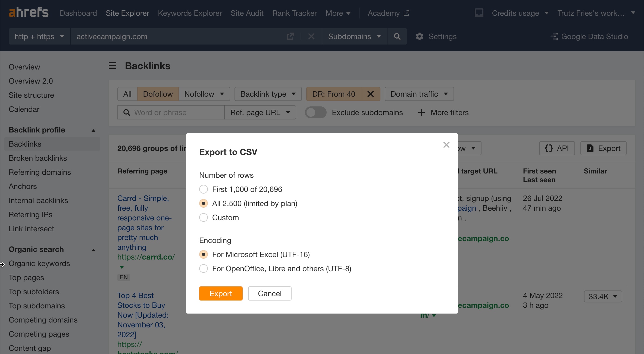Toggle the sidebar hamburger menu
This screenshot has width=644, height=354.
coord(112,66)
